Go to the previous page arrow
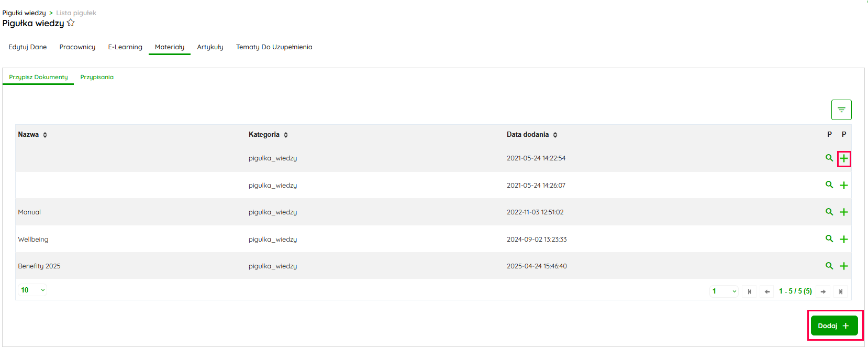The width and height of the screenshot is (868, 347). 767,291
